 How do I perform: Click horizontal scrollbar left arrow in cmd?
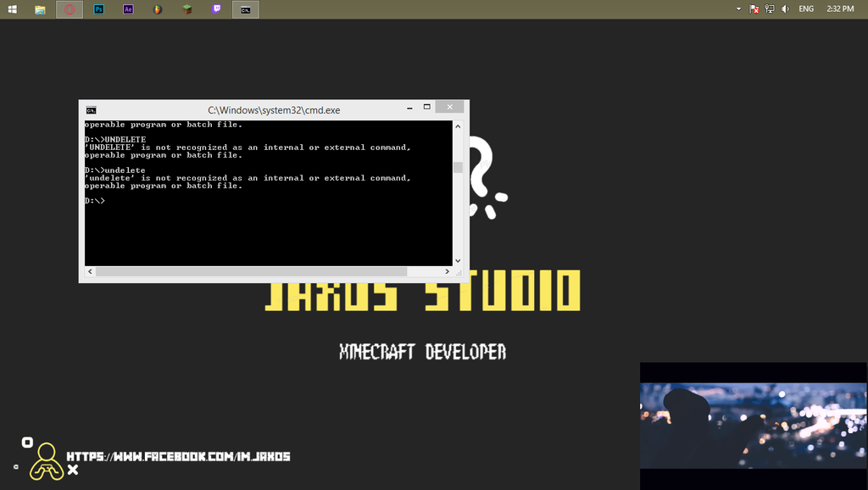click(90, 271)
